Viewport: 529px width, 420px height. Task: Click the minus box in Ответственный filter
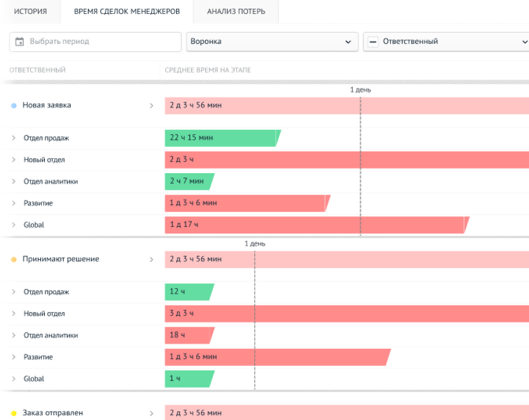(373, 42)
